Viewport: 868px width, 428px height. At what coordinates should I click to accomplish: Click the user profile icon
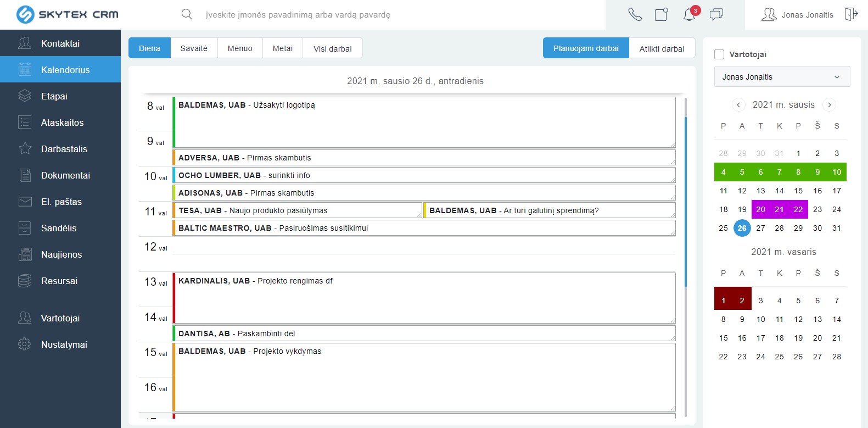click(x=769, y=14)
